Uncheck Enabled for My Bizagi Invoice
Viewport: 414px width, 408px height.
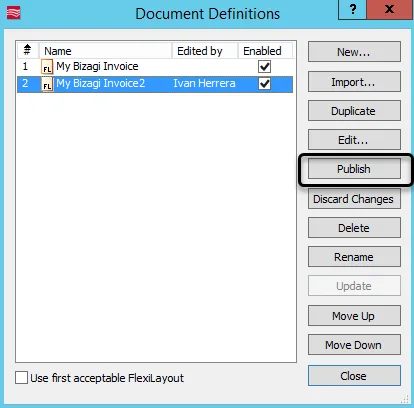[265, 66]
